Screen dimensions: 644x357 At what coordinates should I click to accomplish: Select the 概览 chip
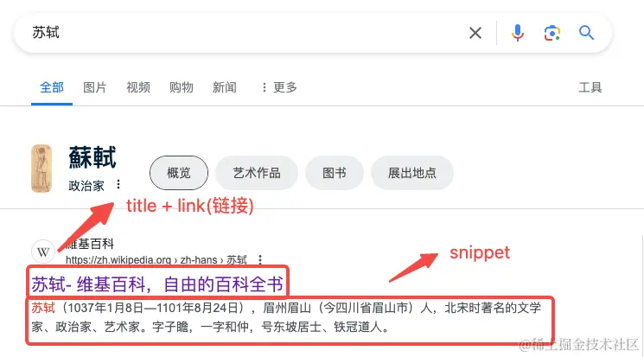(179, 173)
